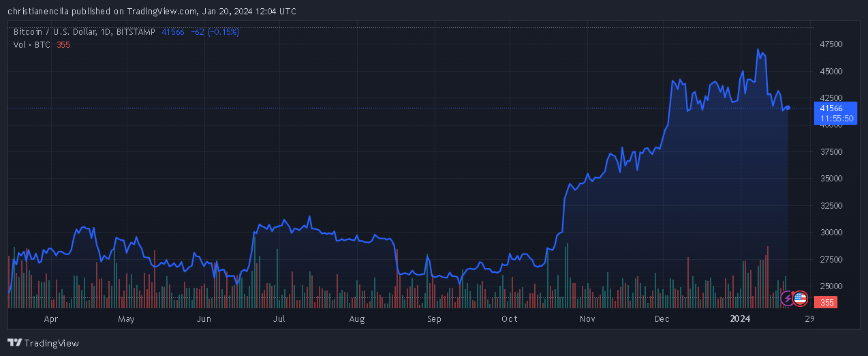
Task: Click the blue 41566 current price label
Action: (831, 108)
